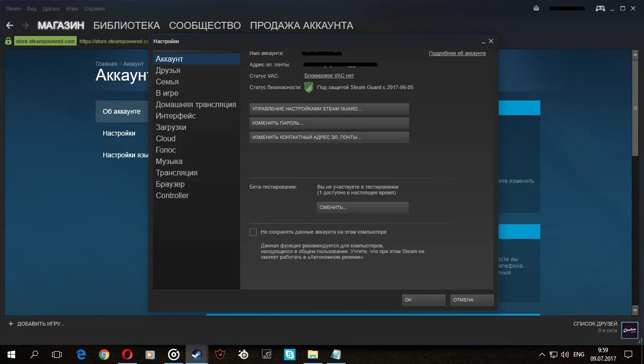Open Controller settings category
The image size is (644, 364).
197,195
